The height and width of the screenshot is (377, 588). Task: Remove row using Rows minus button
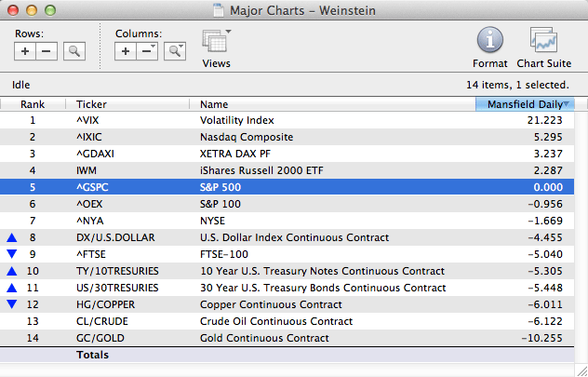pyautogui.click(x=47, y=52)
